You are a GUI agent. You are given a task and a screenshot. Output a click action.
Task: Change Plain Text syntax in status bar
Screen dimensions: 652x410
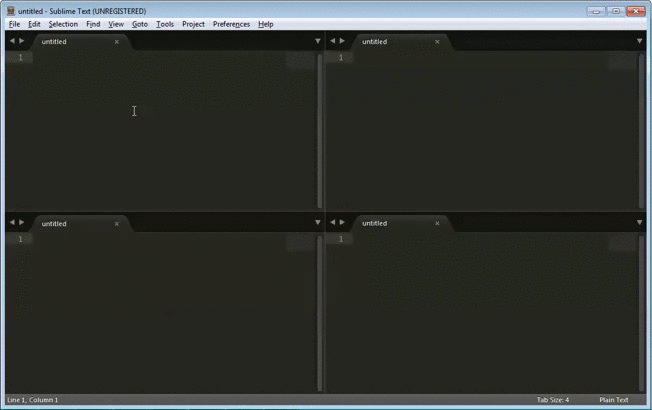click(614, 400)
